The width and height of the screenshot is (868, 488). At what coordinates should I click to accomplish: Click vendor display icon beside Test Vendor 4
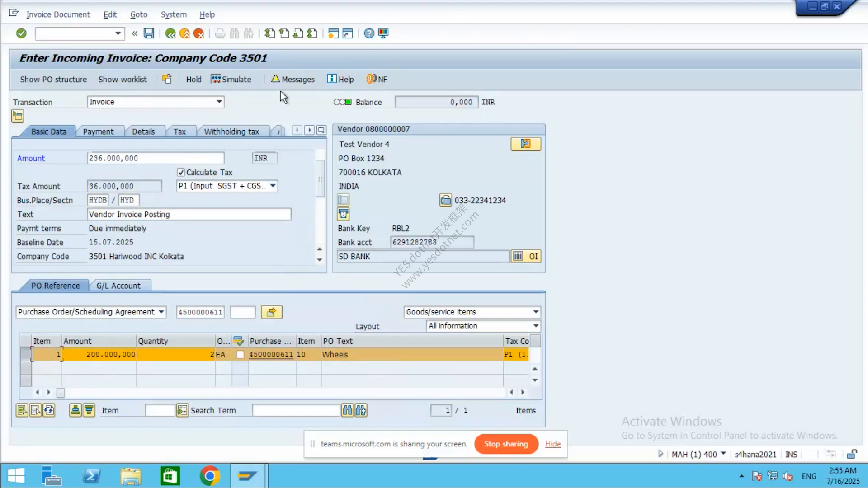coord(526,144)
